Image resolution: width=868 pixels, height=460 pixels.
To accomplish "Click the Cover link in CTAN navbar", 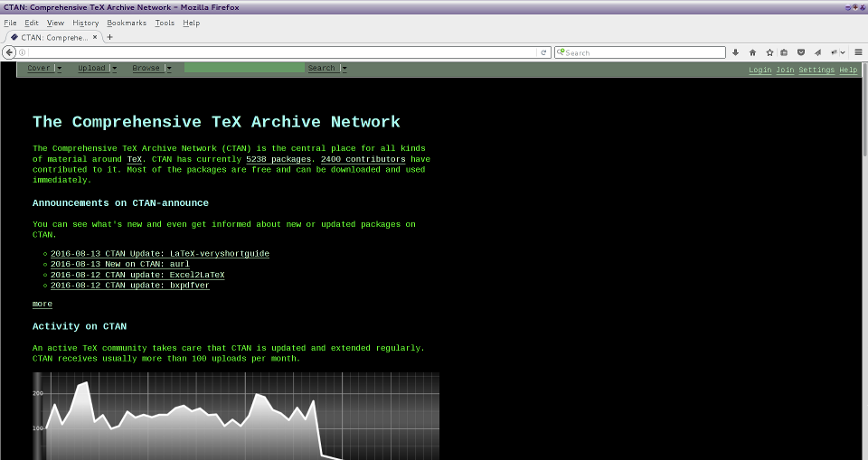I will (39, 68).
